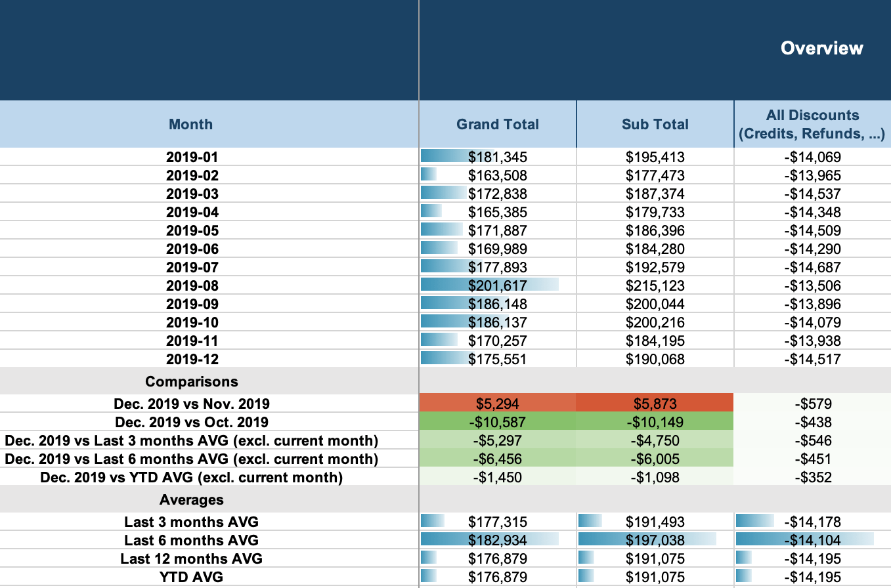891x588 pixels.
Task: Select the Sub Total column header
Action: click(655, 124)
